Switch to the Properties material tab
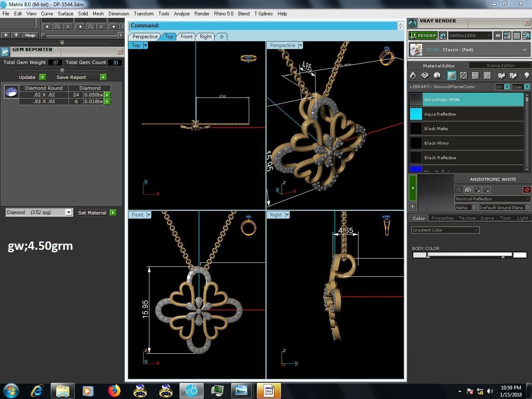This screenshot has width=532, height=399. pyautogui.click(x=442, y=218)
